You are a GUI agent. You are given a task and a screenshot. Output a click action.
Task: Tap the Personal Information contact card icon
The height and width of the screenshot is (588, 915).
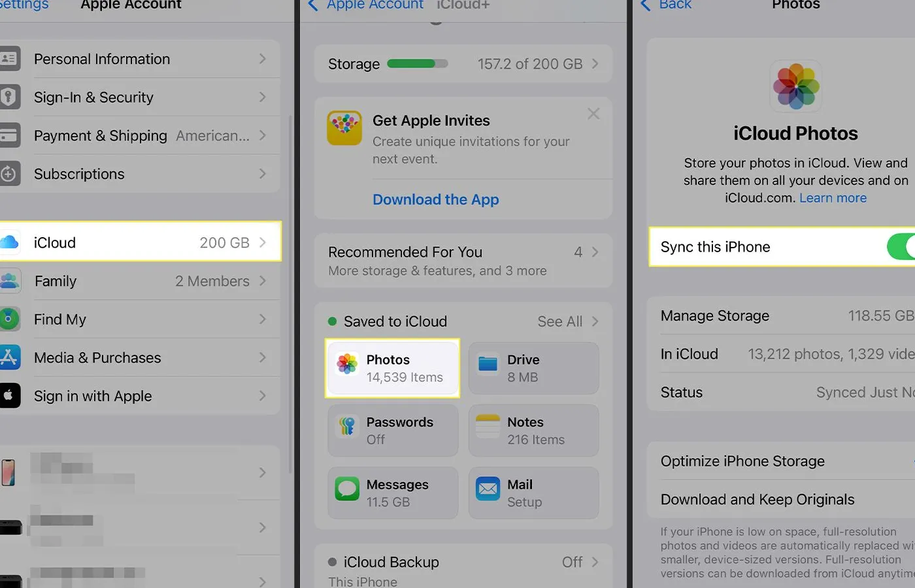coord(8,59)
